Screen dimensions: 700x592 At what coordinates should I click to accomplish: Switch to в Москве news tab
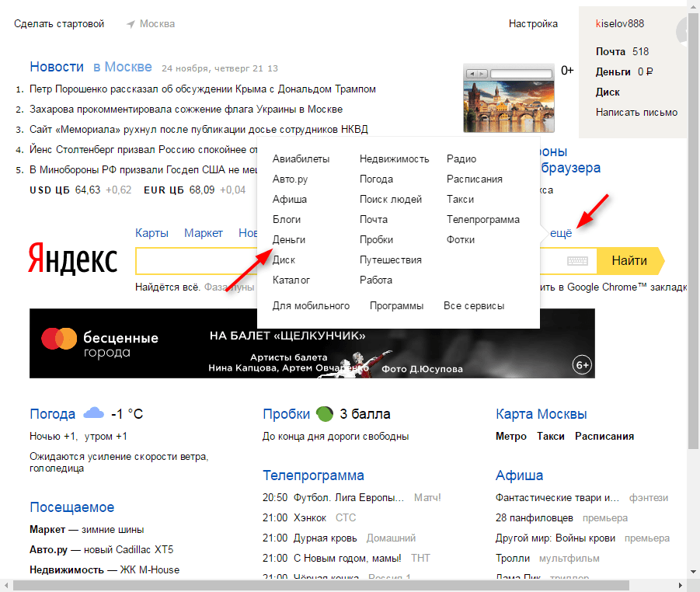tap(123, 67)
